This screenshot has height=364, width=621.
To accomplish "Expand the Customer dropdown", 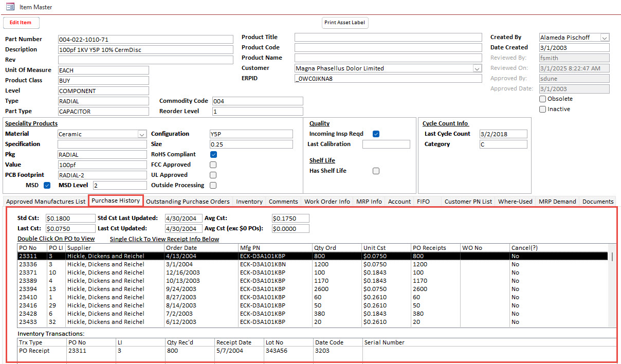I will tap(478, 68).
